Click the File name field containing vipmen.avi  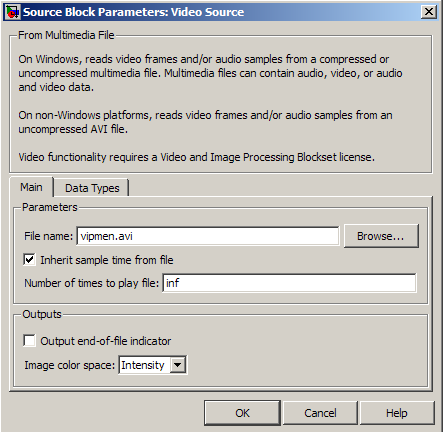pyautogui.click(x=208, y=236)
